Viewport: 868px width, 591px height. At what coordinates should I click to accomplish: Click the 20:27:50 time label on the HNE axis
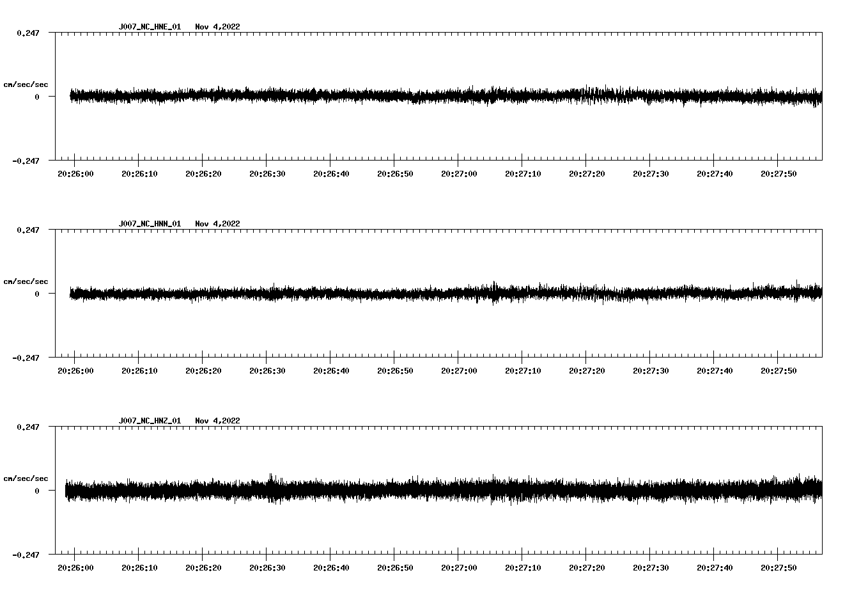point(779,174)
